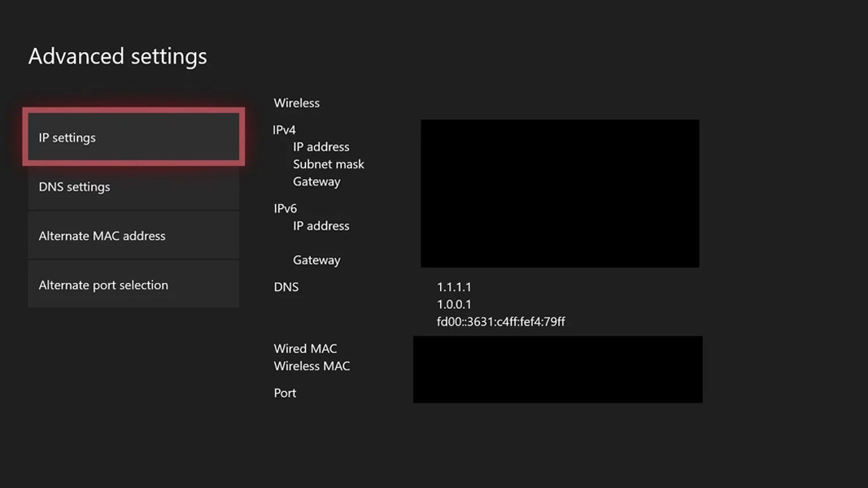Screen dimensions: 868x488
Task: Click the IPv6 section label
Action: (x=285, y=208)
